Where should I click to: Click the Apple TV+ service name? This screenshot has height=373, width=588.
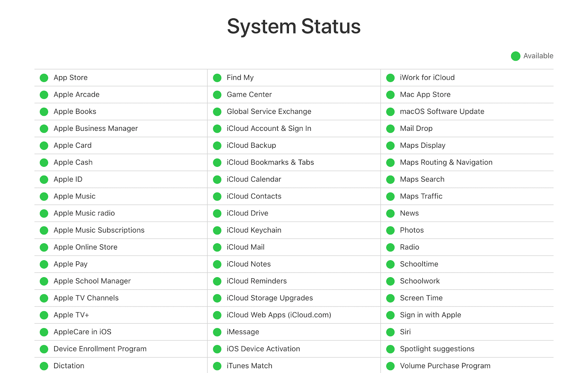(x=71, y=315)
